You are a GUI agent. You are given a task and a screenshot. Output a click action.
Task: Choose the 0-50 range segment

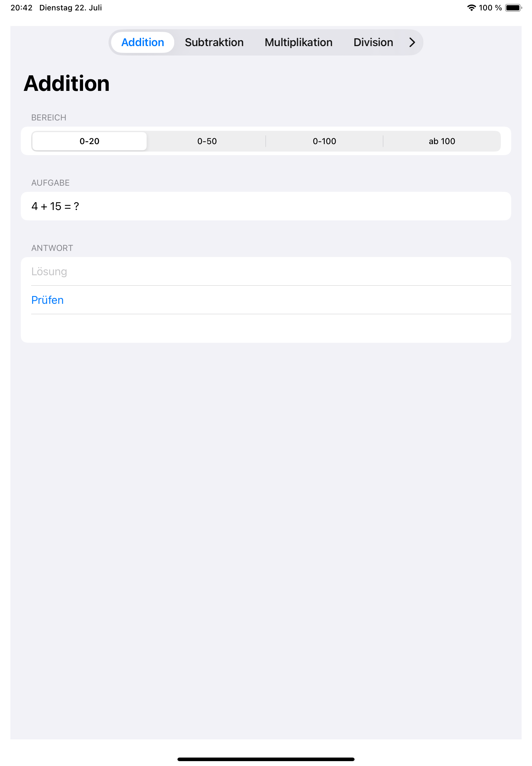207,141
